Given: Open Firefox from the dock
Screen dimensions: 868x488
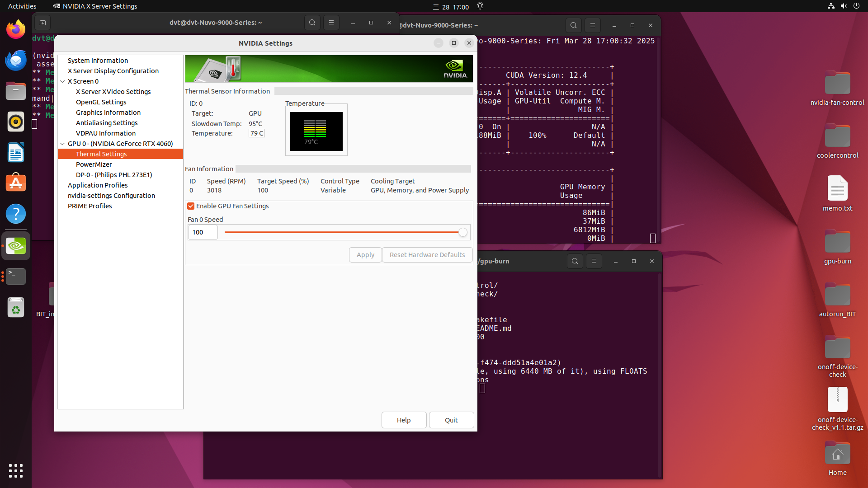Looking at the screenshot, I should point(16,30).
